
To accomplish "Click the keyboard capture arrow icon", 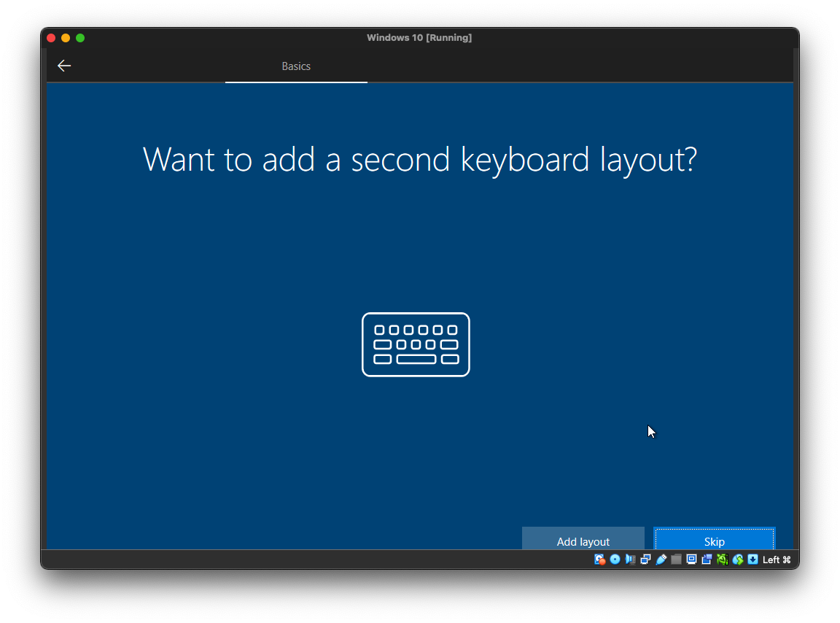I will point(752,560).
